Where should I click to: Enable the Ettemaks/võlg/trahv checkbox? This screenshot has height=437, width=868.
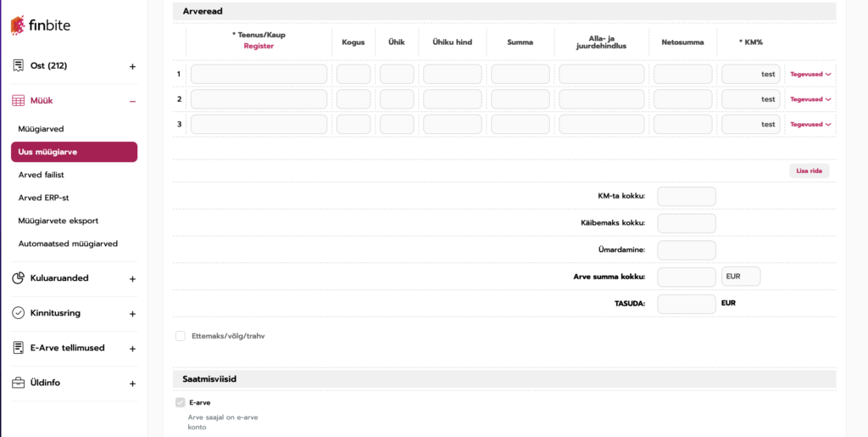click(x=181, y=336)
